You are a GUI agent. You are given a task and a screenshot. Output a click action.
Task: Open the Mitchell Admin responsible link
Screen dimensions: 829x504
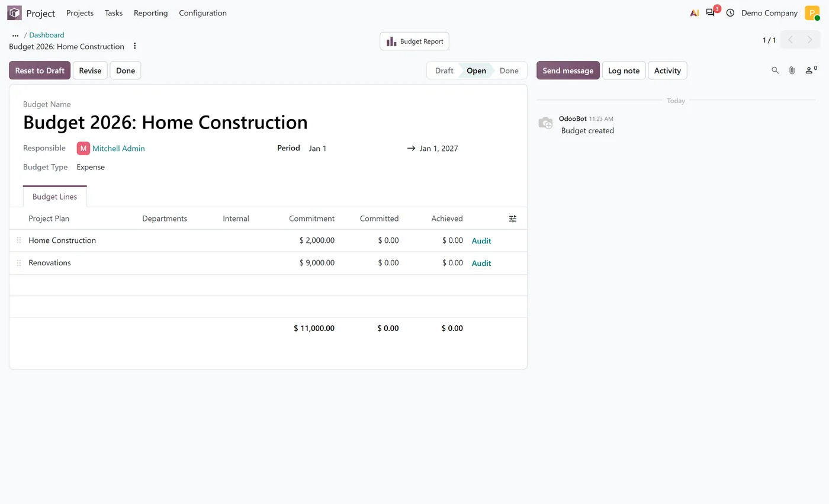click(x=118, y=149)
